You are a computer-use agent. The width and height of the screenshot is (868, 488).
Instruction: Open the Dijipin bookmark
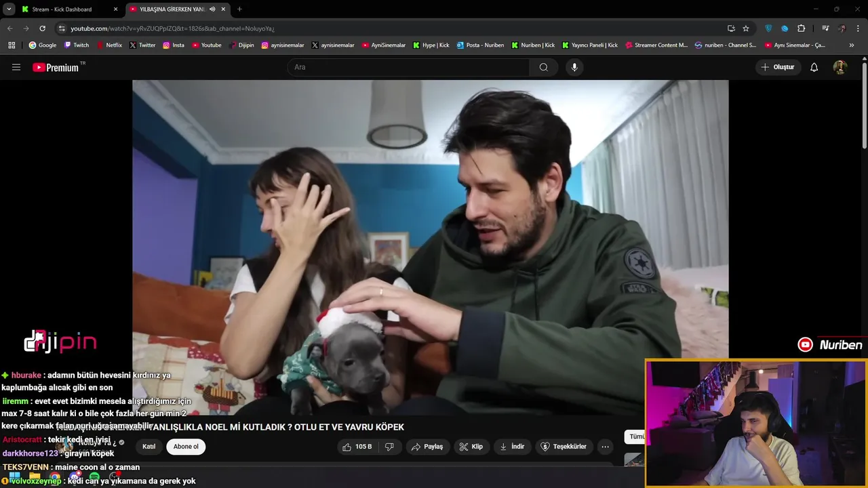coord(241,45)
